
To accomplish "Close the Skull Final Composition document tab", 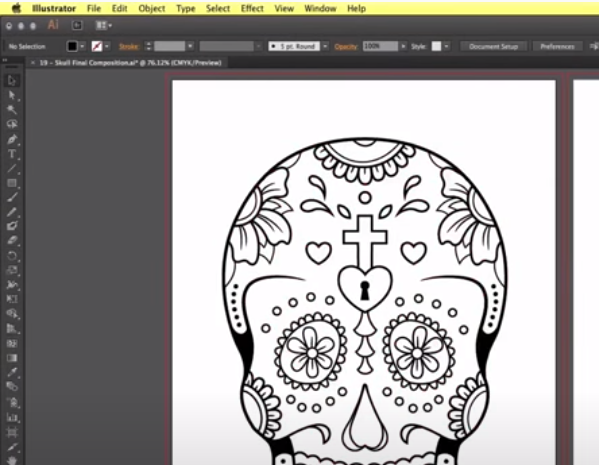I will (x=33, y=63).
